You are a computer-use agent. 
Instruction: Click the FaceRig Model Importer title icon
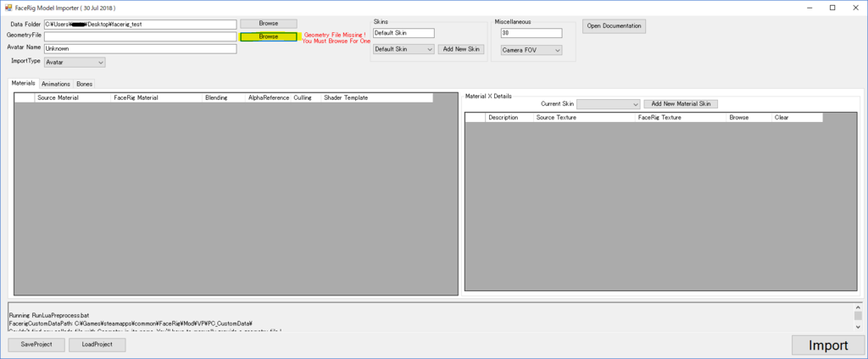[8, 8]
